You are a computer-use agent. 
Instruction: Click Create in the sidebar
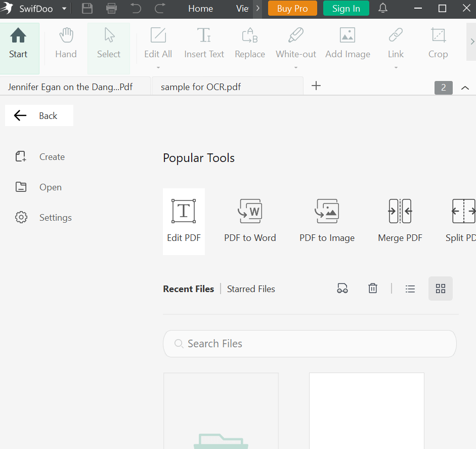pyautogui.click(x=40, y=157)
